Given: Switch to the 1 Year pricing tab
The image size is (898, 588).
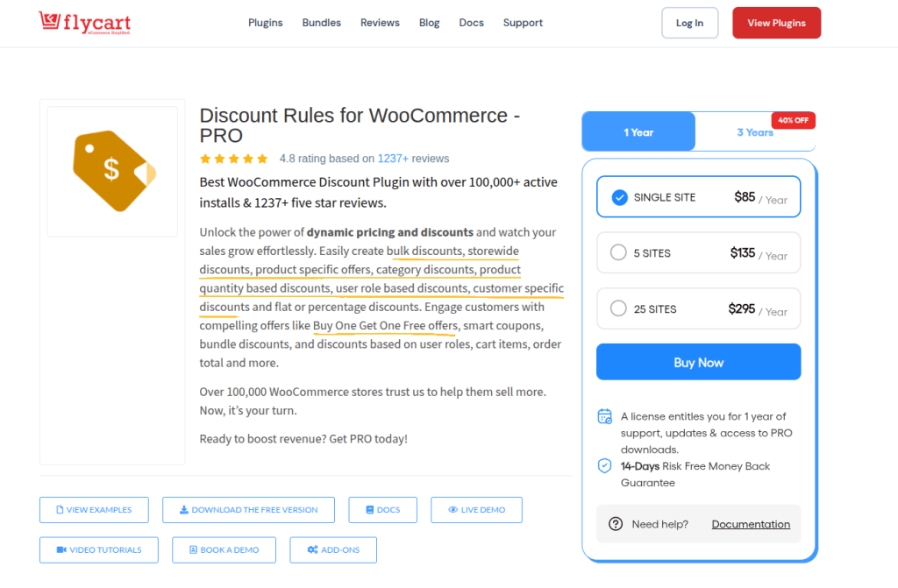Looking at the screenshot, I should click(x=638, y=131).
